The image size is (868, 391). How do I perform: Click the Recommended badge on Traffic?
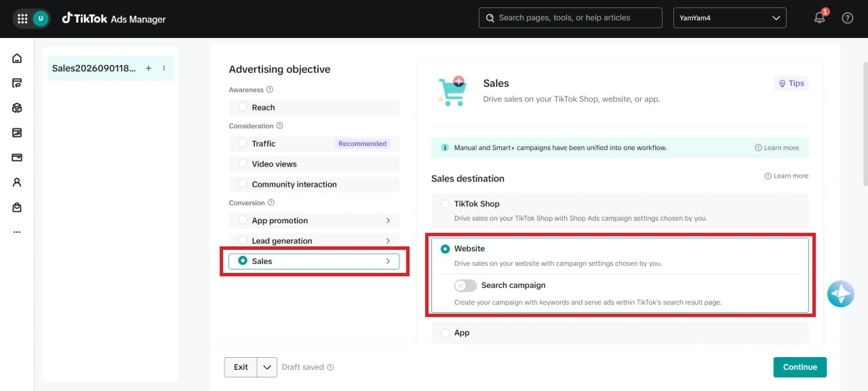pyautogui.click(x=363, y=143)
